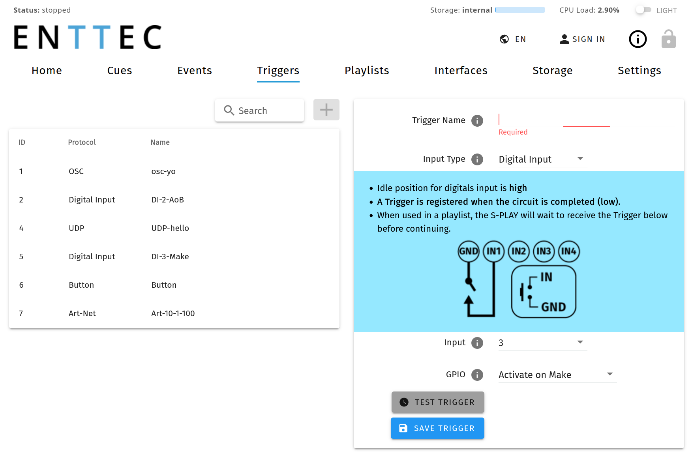Navigate to the Interfaces tab
This screenshot has height=457, width=692.
pos(461,71)
